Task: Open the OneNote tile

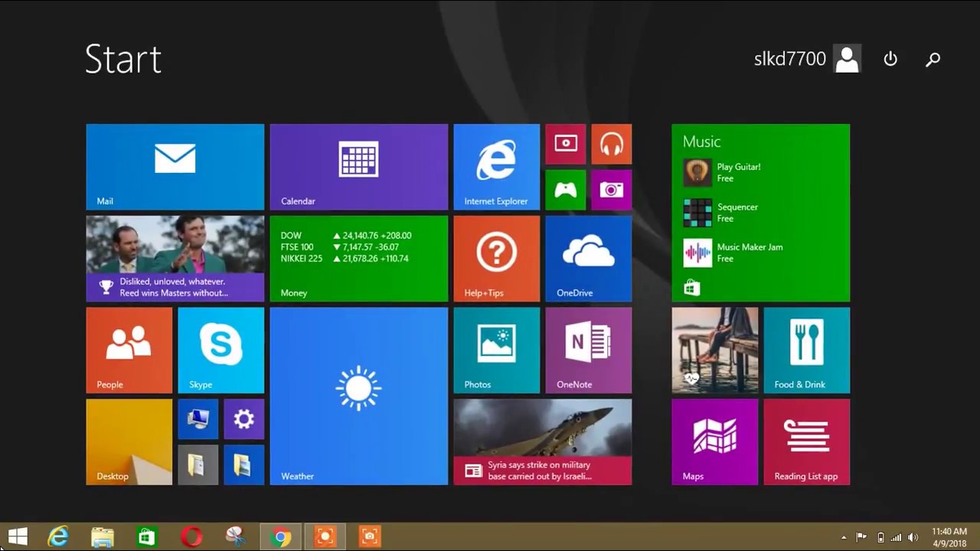Action: [x=588, y=350]
